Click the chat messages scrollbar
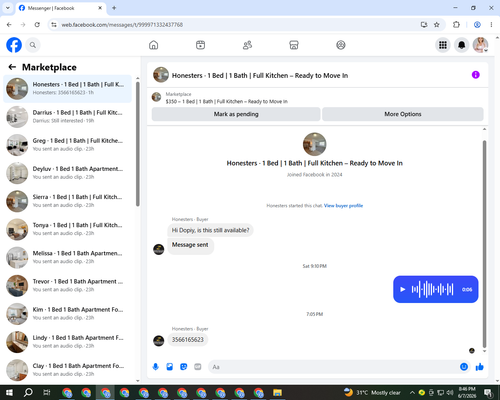 tap(484, 243)
